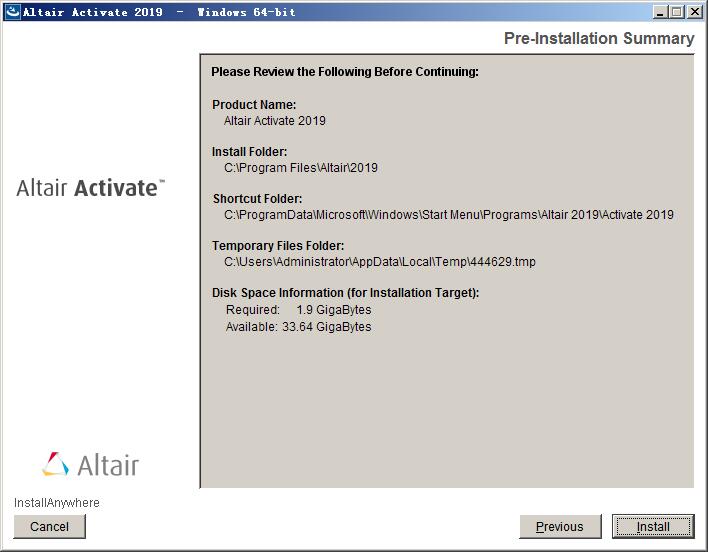Click the installer icon in title bar
Screen dimensions: 708x552
(x=12, y=12)
